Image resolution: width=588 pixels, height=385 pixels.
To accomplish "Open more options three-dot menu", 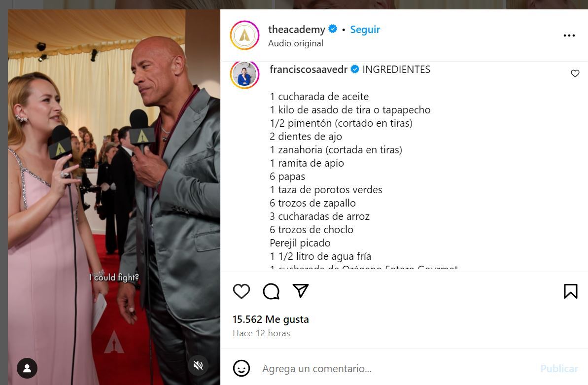I will (569, 35).
